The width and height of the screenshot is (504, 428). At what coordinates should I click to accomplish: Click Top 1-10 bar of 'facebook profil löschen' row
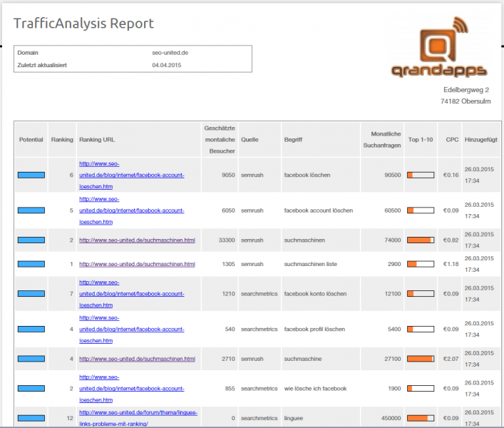point(421,329)
